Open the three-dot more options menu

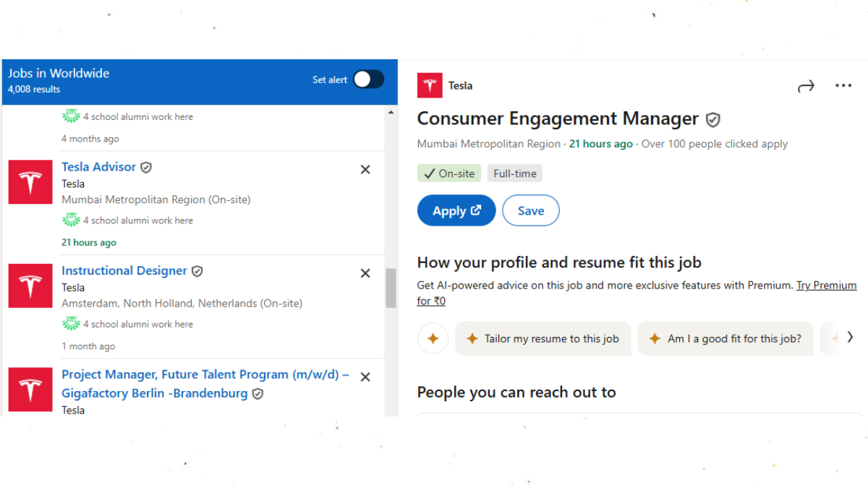843,86
